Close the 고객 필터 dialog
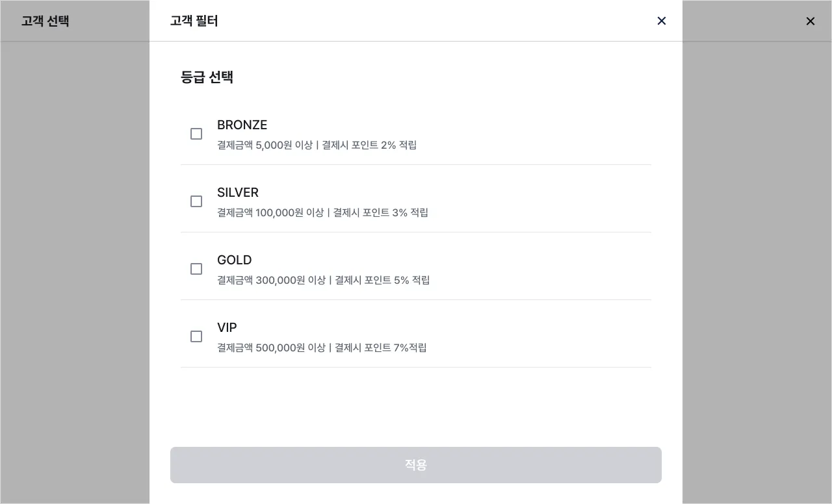The height and width of the screenshot is (504, 832). click(662, 21)
